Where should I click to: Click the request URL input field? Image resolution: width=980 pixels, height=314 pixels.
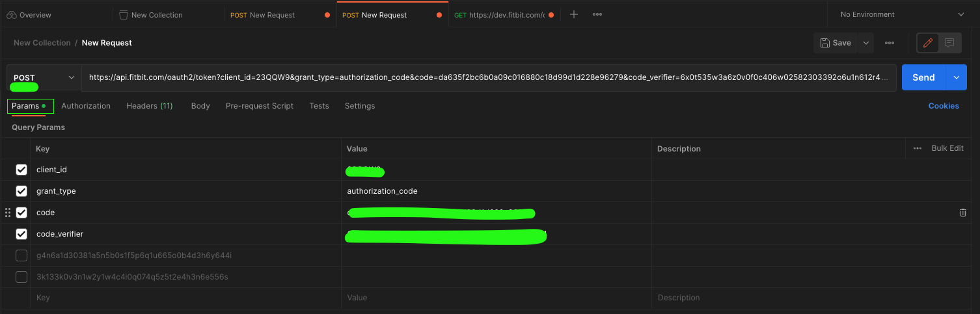[x=489, y=77]
